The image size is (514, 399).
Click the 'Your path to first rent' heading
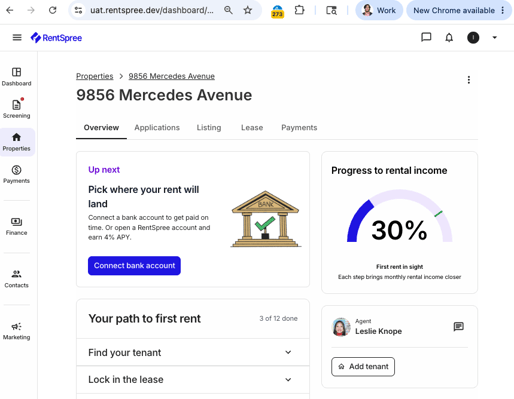144,319
